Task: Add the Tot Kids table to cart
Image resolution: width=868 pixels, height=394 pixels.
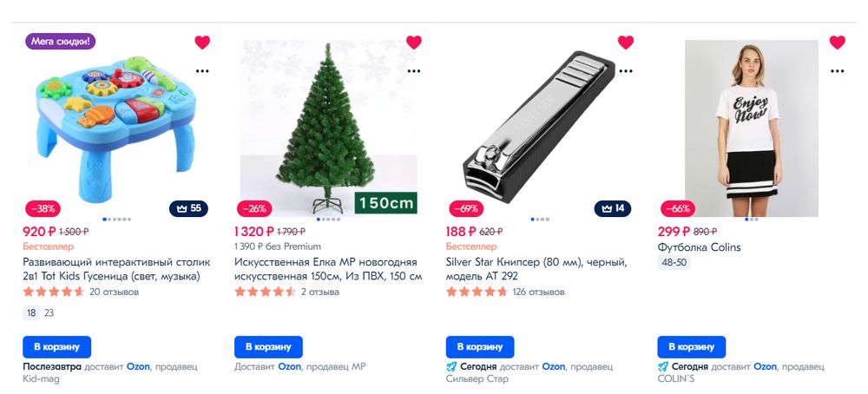Action: pyautogui.click(x=57, y=347)
